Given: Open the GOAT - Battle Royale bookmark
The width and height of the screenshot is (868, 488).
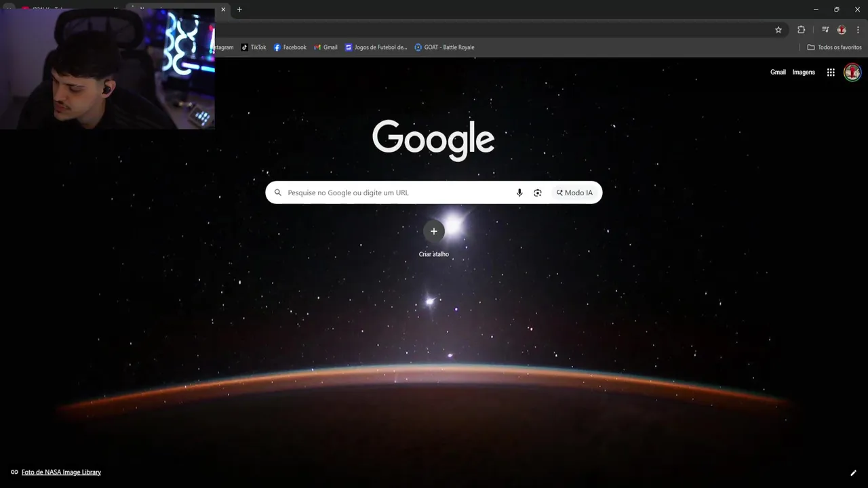Looking at the screenshot, I should [x=445, y=47].
